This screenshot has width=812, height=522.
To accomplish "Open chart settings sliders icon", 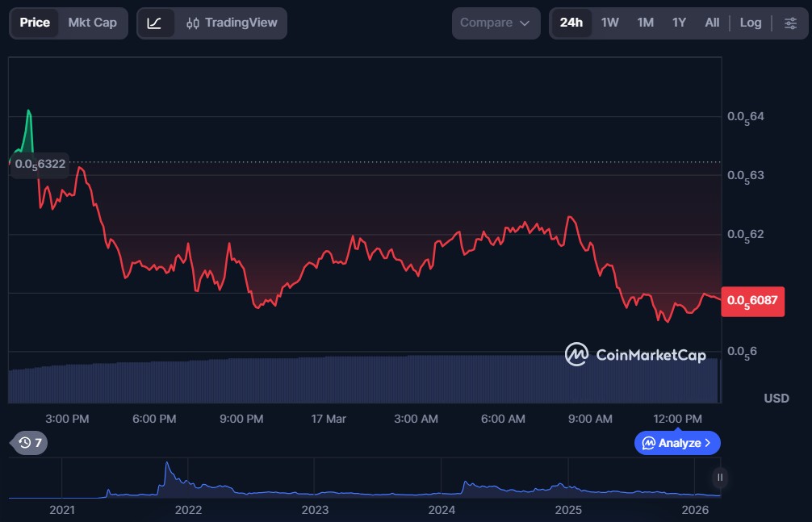I will click(x=790, y=23).
